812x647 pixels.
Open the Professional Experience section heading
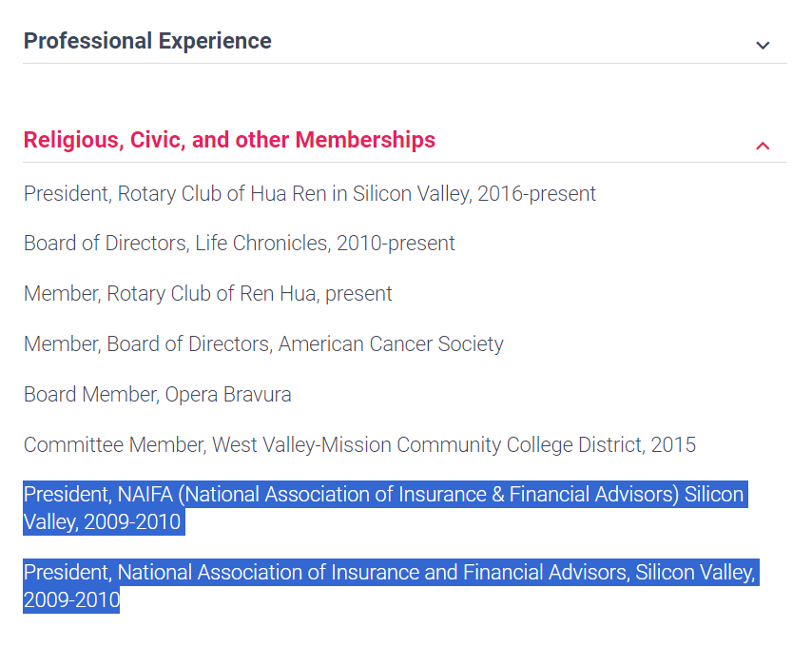point(147,41)
